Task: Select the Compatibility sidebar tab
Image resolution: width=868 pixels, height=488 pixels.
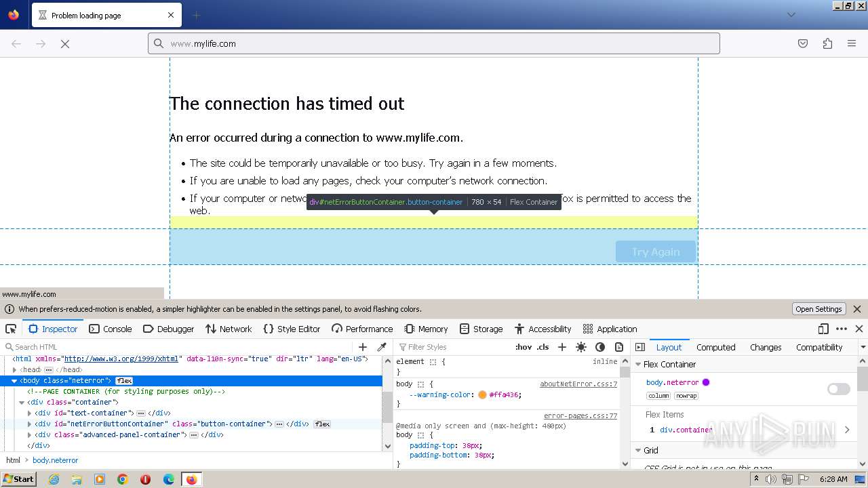Action: pos(819,347)
